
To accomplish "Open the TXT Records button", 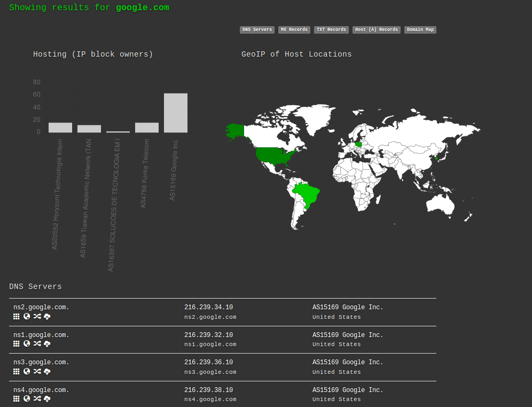I will coord(332,30).
